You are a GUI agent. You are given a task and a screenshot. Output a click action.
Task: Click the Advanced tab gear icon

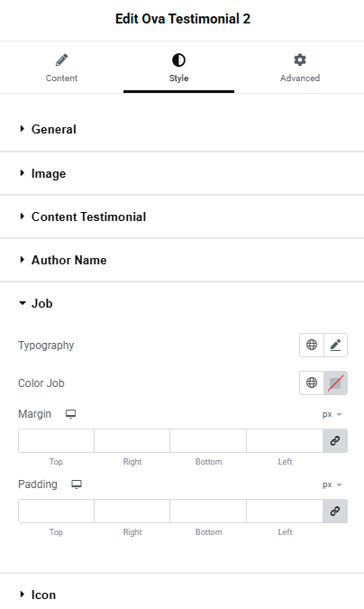300,60
